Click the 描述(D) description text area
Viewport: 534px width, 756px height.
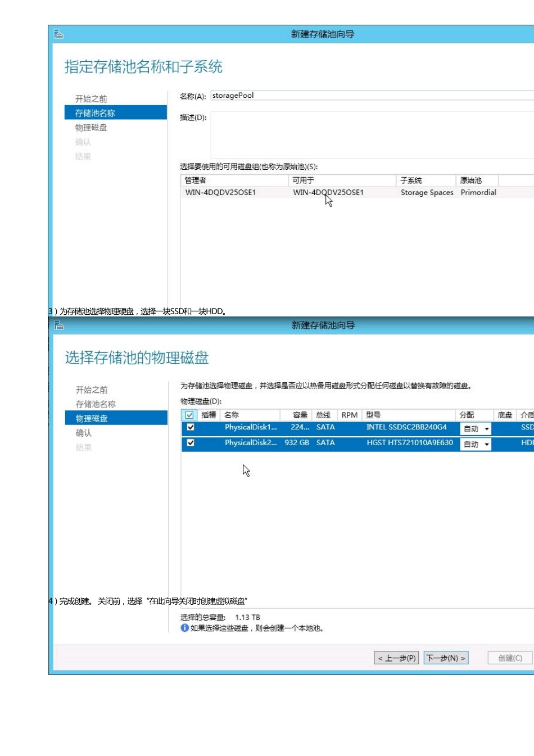[372, 135]
